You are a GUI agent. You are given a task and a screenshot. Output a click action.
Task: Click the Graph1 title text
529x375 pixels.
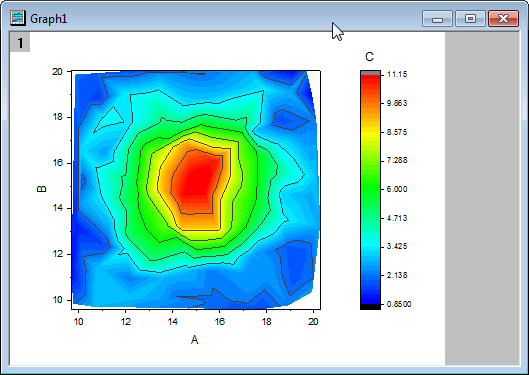[x=49, y=19]
